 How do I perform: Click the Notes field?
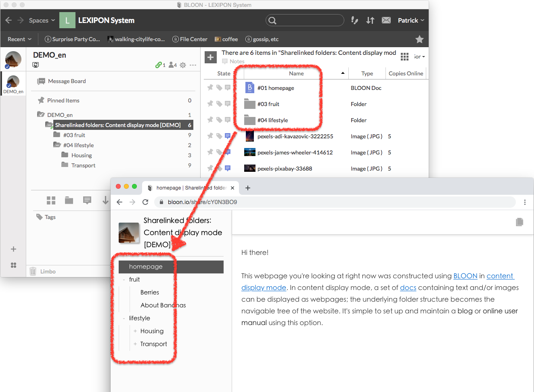pos(233,61)
